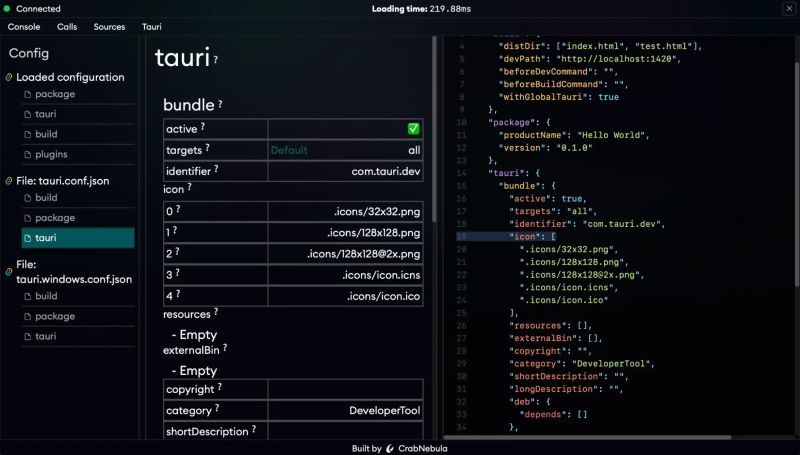
Task: Open tauri under tauri.windows.conf.json
Action: click(x=46, y=336)
